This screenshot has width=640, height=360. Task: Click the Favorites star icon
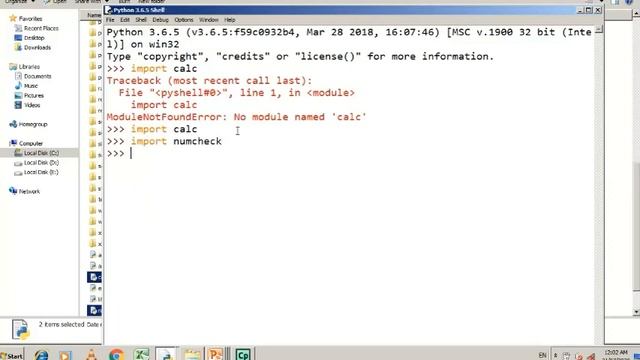point(13,18)
